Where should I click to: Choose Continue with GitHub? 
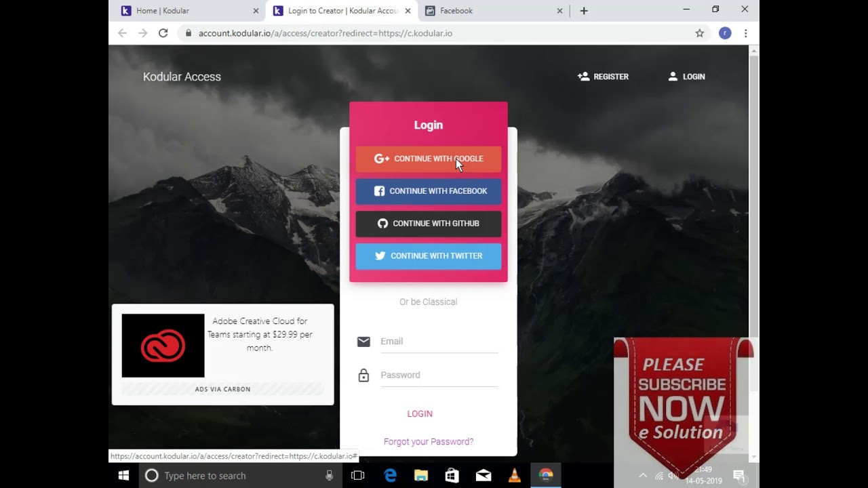tap(429, 224)
